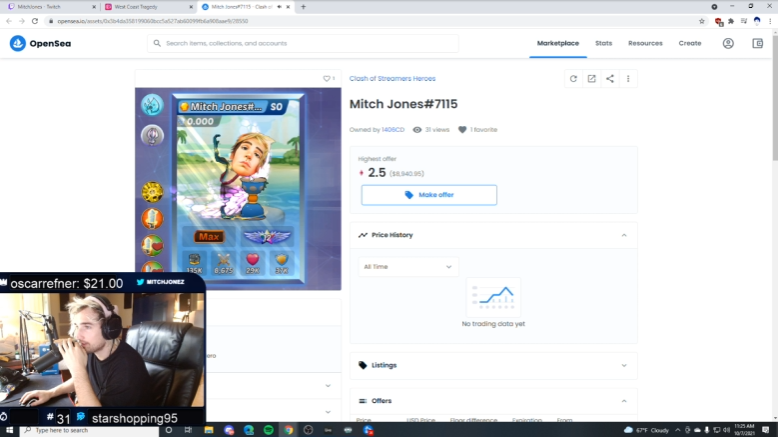Click the taskbar clock showing 11:25 AM
Screen dimensions: 778x437
tap(744, 430)
